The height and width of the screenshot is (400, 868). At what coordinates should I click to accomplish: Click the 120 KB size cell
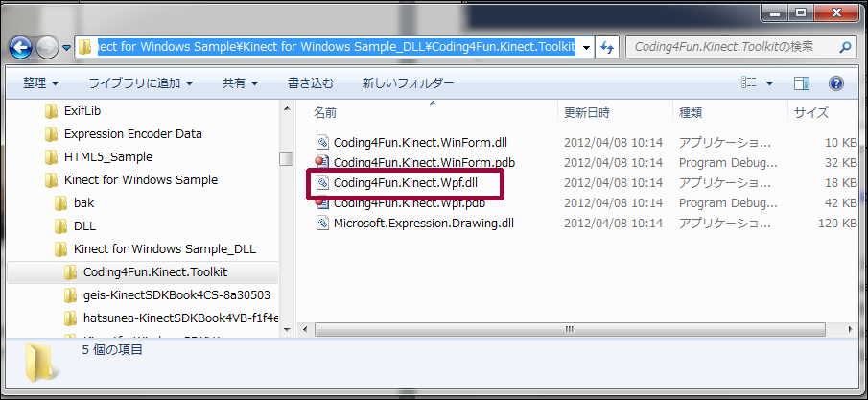pyautogui.click(x=837, y=224)
